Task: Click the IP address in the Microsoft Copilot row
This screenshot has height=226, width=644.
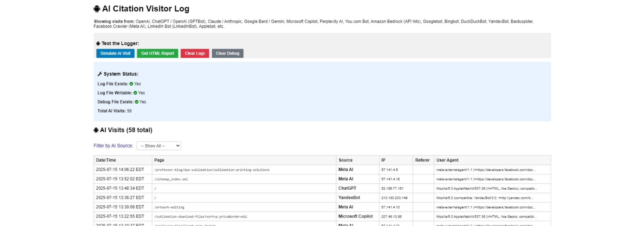Action: [391, 217]
